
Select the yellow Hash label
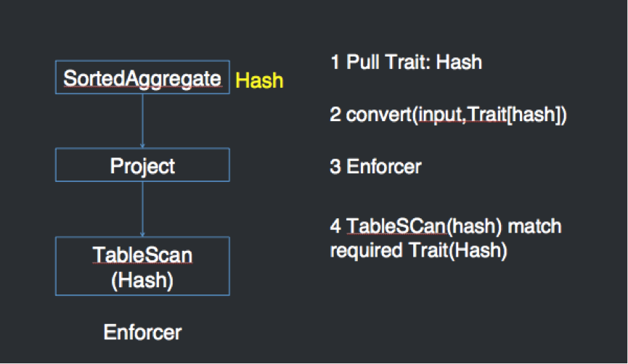[260, 81]
